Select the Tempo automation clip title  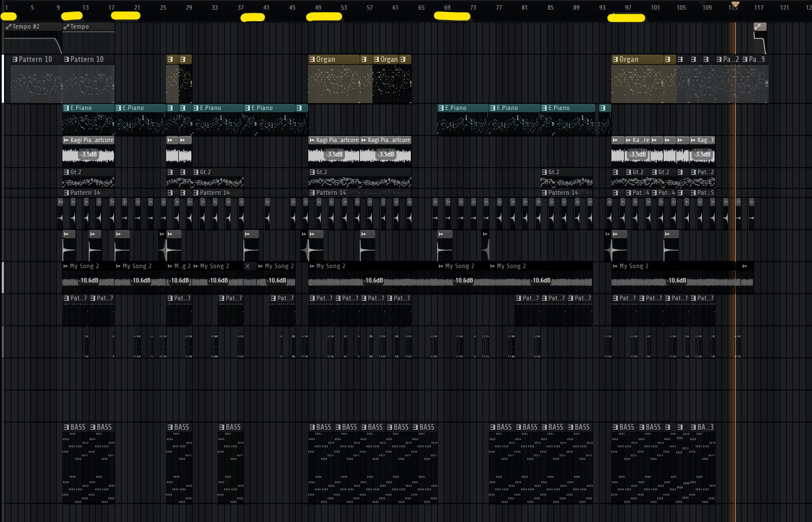(x=80, y=27)
